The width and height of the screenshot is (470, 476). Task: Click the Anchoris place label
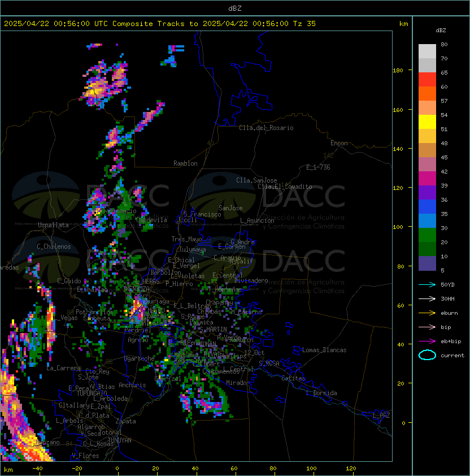132,385
